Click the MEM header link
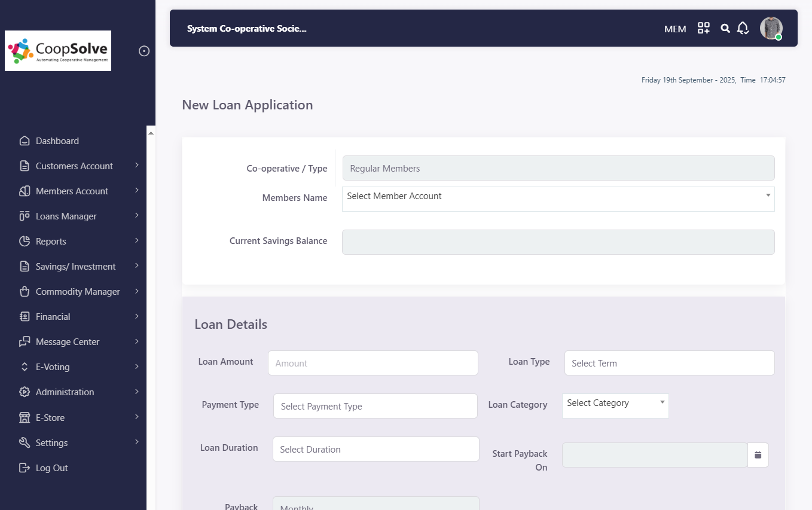The width and height of the screenshot is (812, 510). pyautogui.click(x=675, y=29)
